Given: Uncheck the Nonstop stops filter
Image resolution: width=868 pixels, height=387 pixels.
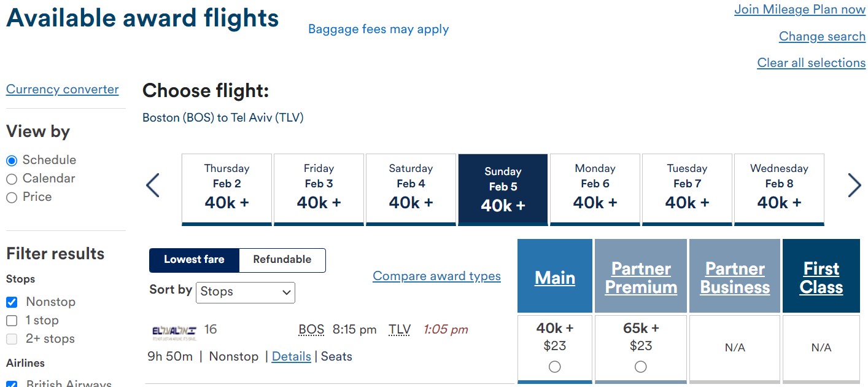Looking at the screenshot, I should (12, 302).
